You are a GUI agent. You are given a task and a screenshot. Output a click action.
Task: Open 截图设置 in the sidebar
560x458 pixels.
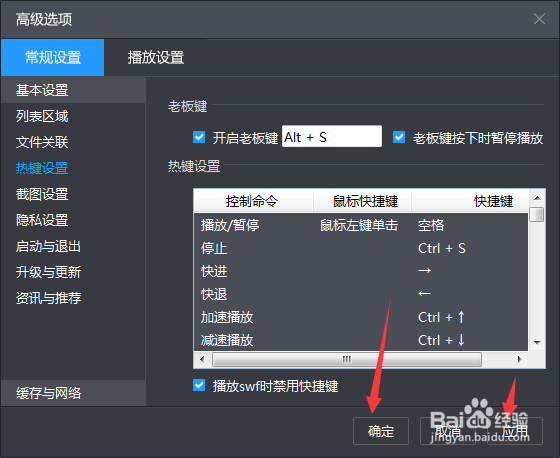pos(73,194)
